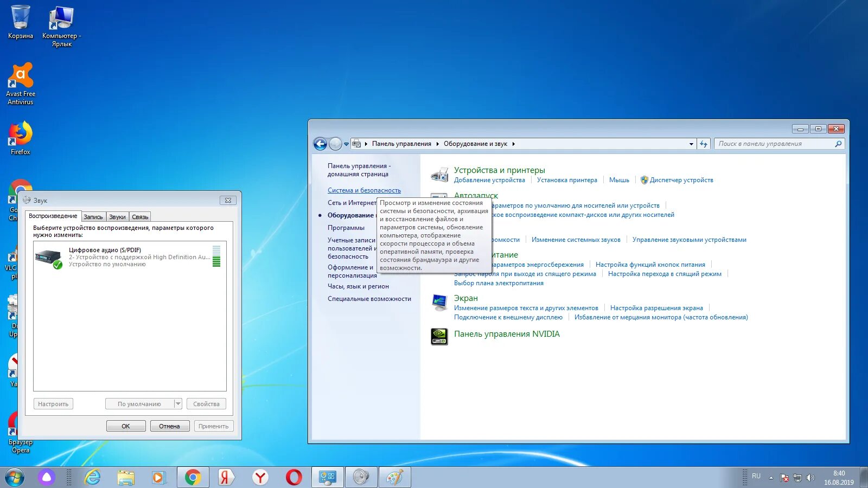The width and height of the screenshot is (868, 488).
Task: Open the NVIDIA control panel icon
Action: [439, 336]
